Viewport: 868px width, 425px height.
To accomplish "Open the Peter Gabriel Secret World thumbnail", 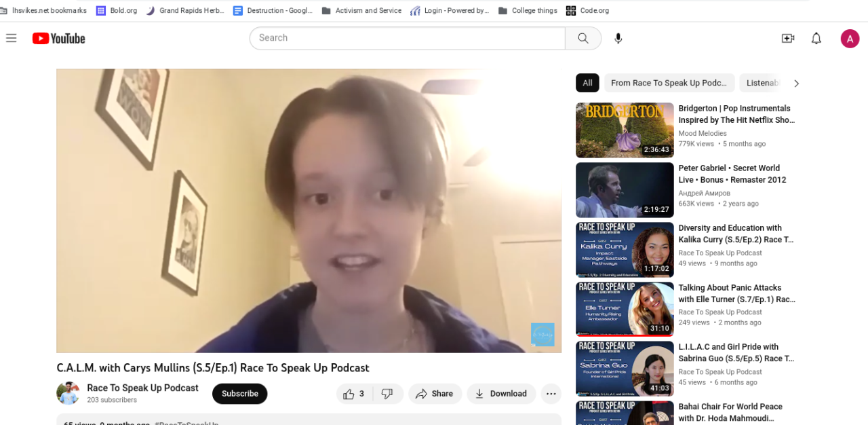I will (x=625, y=190).
